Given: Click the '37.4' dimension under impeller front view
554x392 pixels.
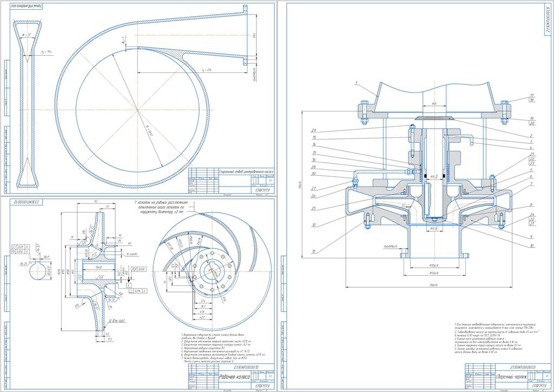Looking at the screenshot, I should coord(203,301).
